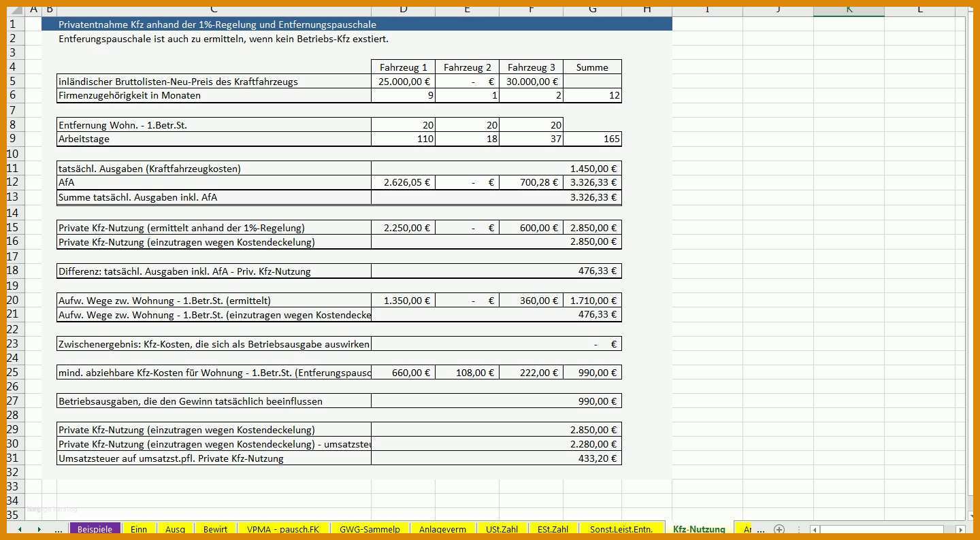The height and width of the screenshot is (540, 980).
Task: Select the Arbeitstage value 37
Action: pyautogui.click(x=531, y=139)
